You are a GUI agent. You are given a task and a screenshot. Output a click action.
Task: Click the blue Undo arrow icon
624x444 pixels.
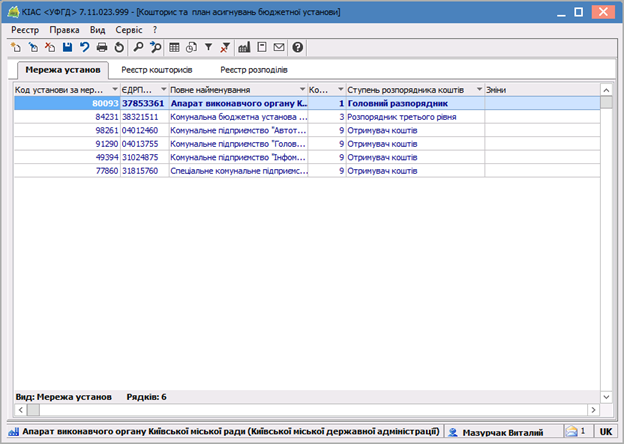point(84,47)
